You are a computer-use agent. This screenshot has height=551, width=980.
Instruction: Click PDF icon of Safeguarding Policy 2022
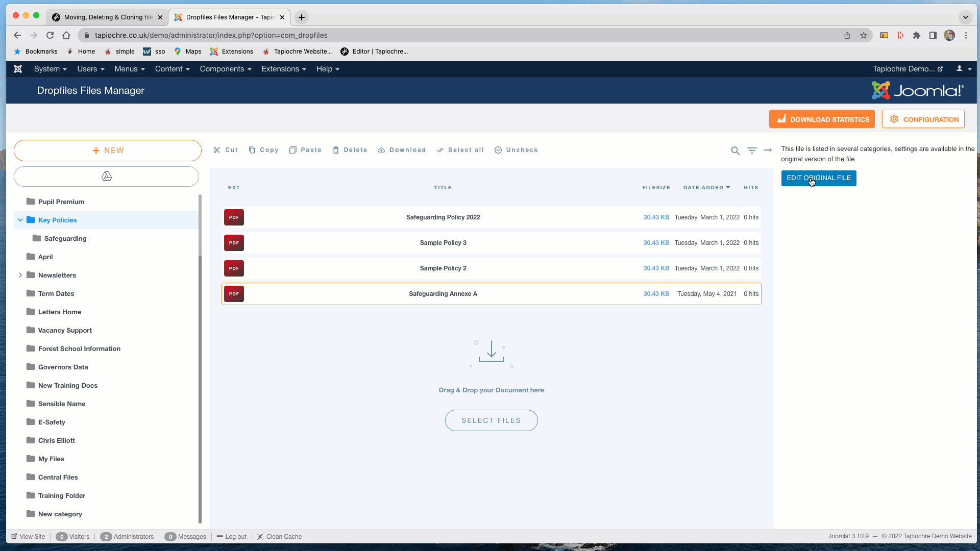coord(234,217)
